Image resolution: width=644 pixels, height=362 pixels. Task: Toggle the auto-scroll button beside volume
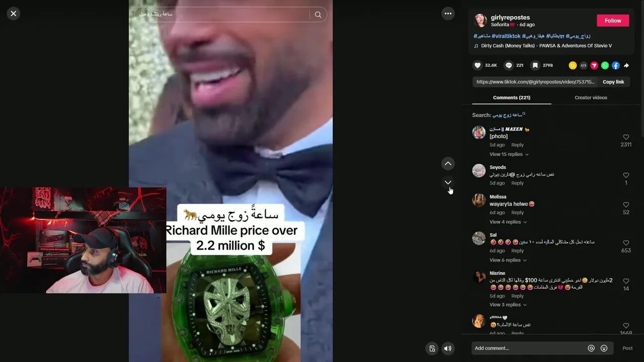pyautogui.click(x=432, y=348)
